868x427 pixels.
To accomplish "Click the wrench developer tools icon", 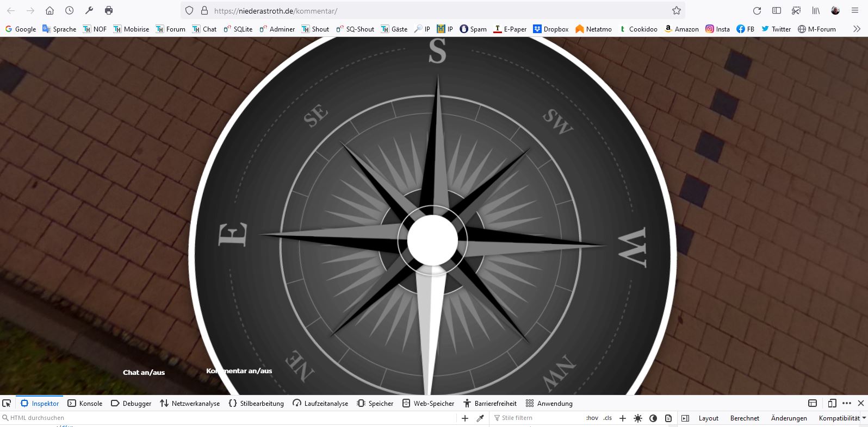I will point(89,10).
